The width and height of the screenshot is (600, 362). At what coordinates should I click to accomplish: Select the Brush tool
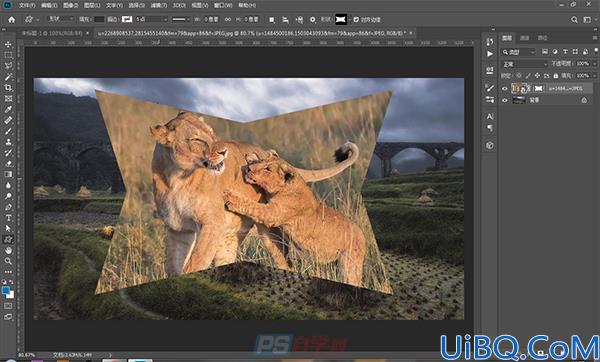coord(8,131)
